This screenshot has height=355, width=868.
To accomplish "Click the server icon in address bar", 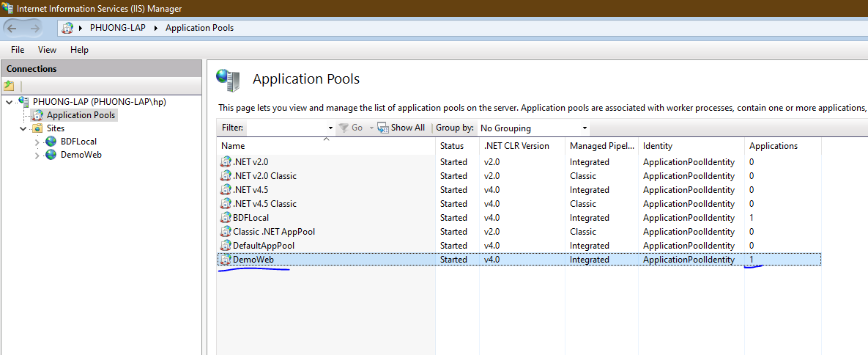I will (67, 28).
